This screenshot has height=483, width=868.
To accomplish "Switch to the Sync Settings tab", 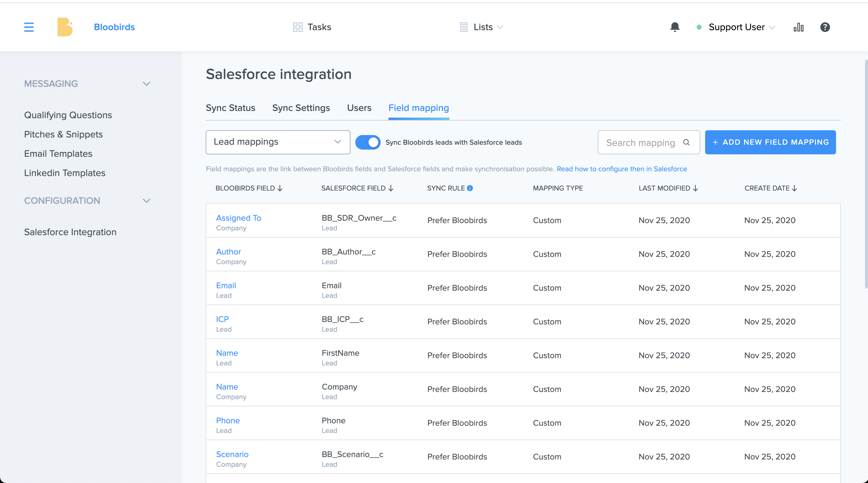I will 301,108.
